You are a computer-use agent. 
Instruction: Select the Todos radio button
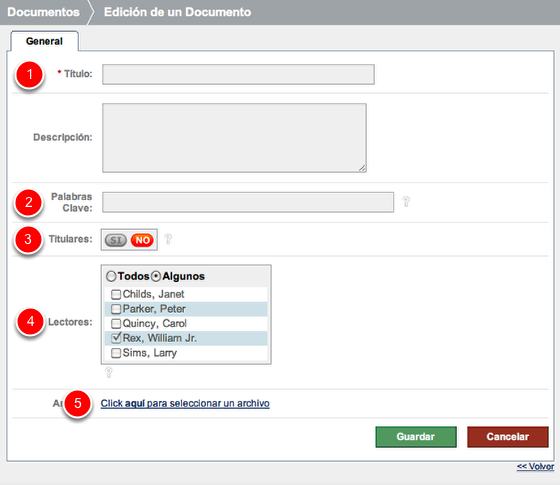click(x=111, y=276)
